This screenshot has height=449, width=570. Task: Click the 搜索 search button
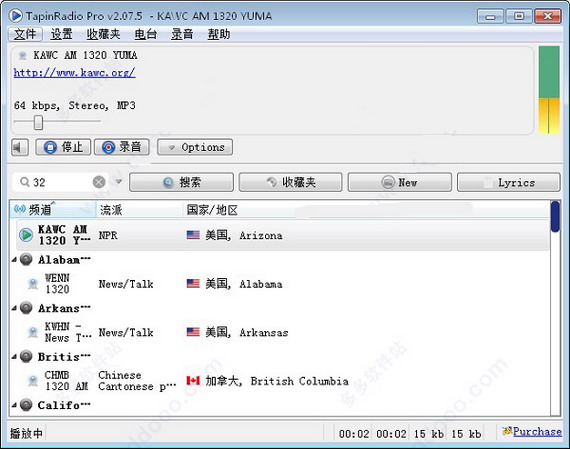coord(181,182)
